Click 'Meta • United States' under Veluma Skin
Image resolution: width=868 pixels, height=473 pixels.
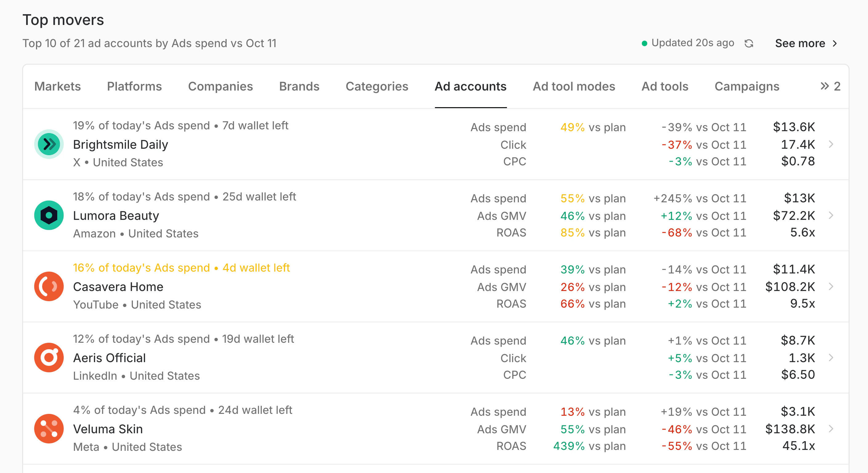128,447
